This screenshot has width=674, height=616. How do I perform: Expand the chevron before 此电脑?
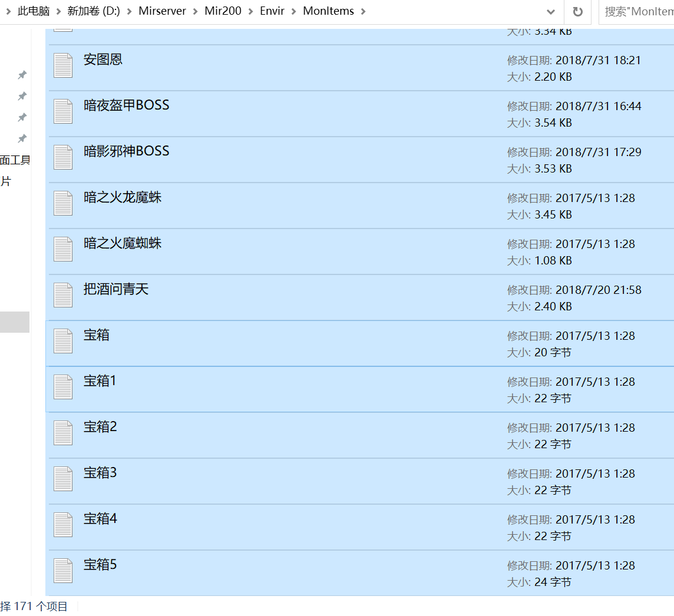[x=8, y=12]
